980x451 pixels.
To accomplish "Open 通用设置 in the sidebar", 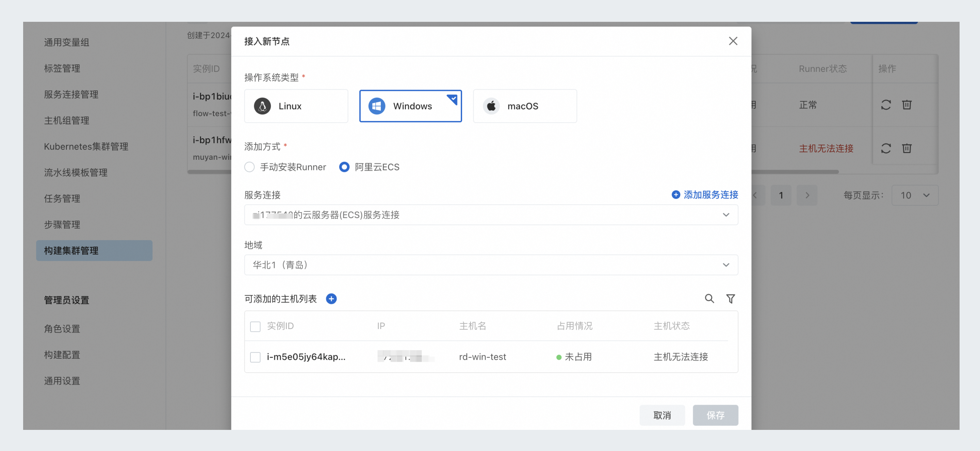I will (x=62, y=380).
